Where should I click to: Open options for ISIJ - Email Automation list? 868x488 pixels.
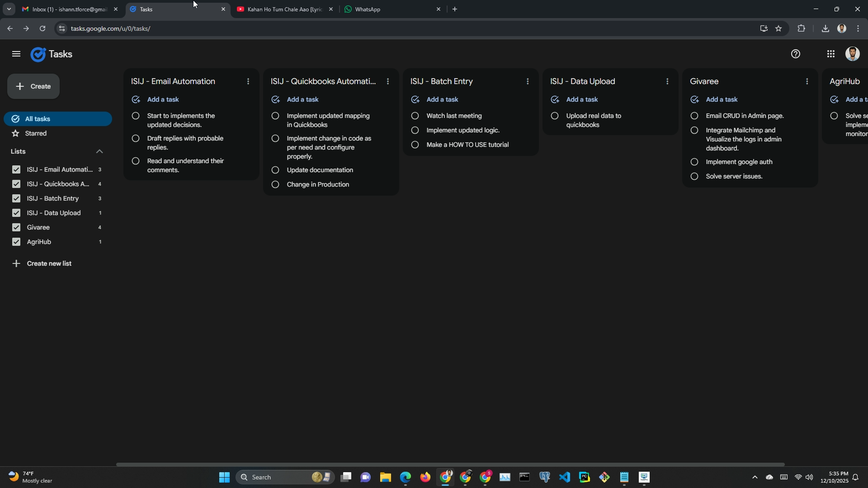tap(248, 81)
